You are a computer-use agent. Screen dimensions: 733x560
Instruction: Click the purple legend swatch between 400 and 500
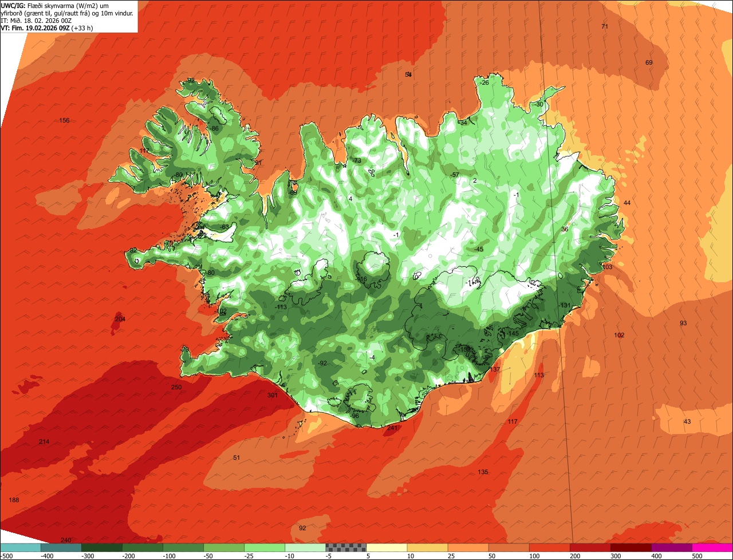click(x=672, y=547)
